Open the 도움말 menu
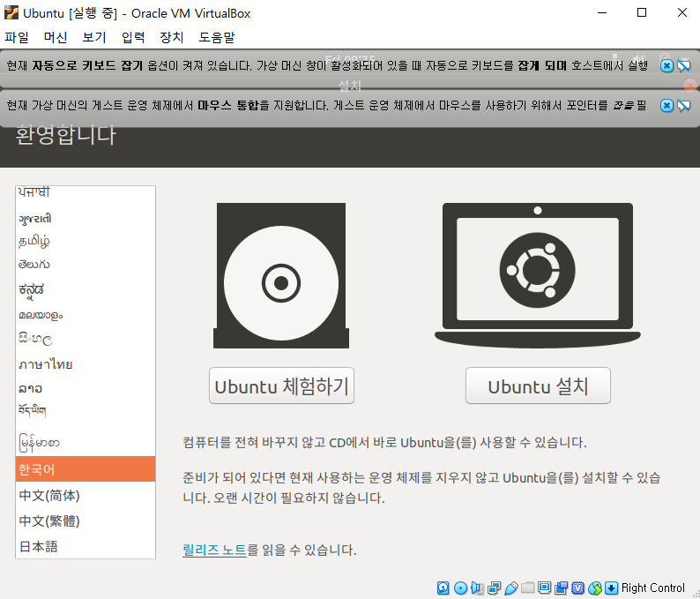 tap(217, 37)
